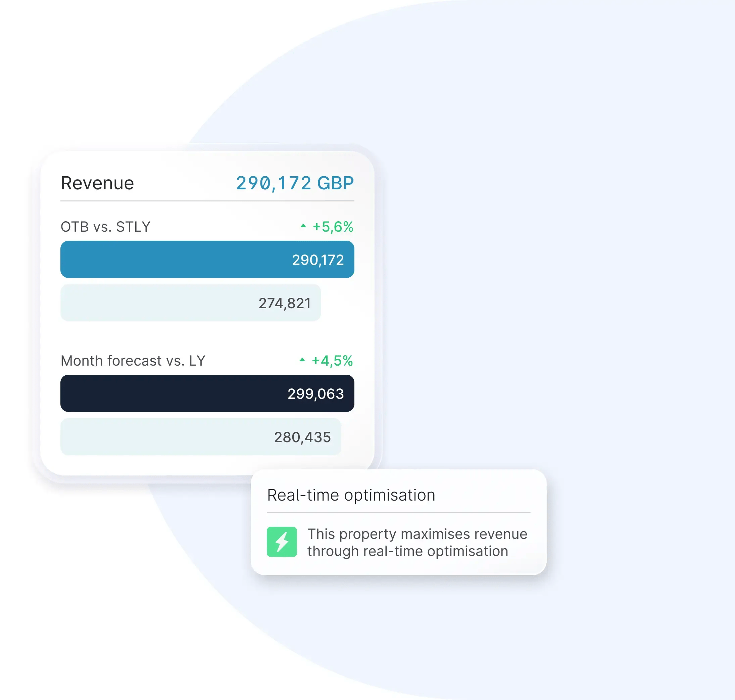The height and width of the screenshot is (700, 735).
Task: Click the 290,172 value inside blue bar
Action: (318, 260)
